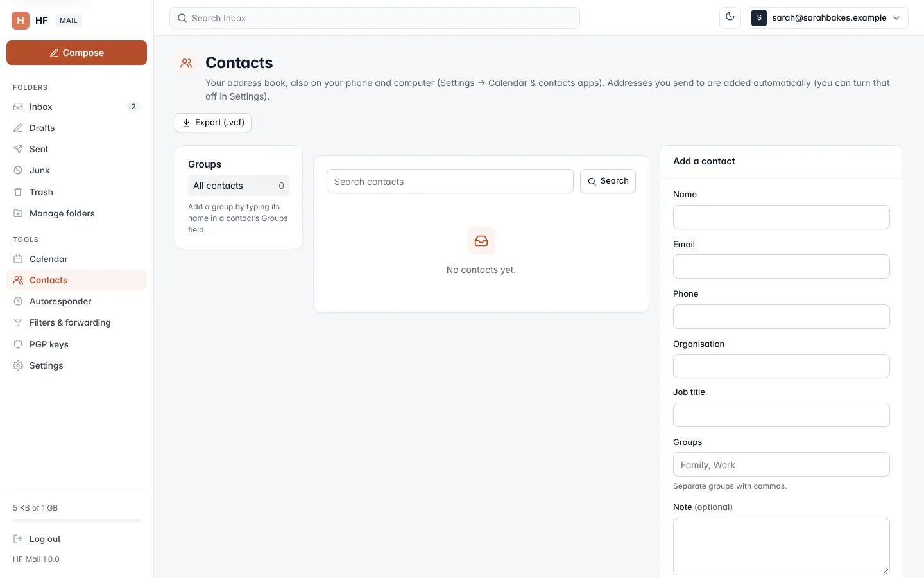Click the storage usage progress bar

[76, 521]
